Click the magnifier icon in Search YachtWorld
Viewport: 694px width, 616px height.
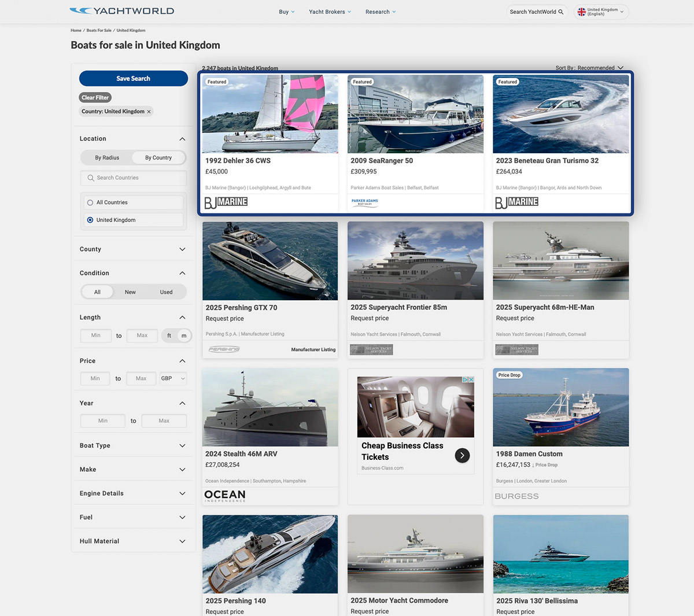pyautogui.click(x=560, y=12)
